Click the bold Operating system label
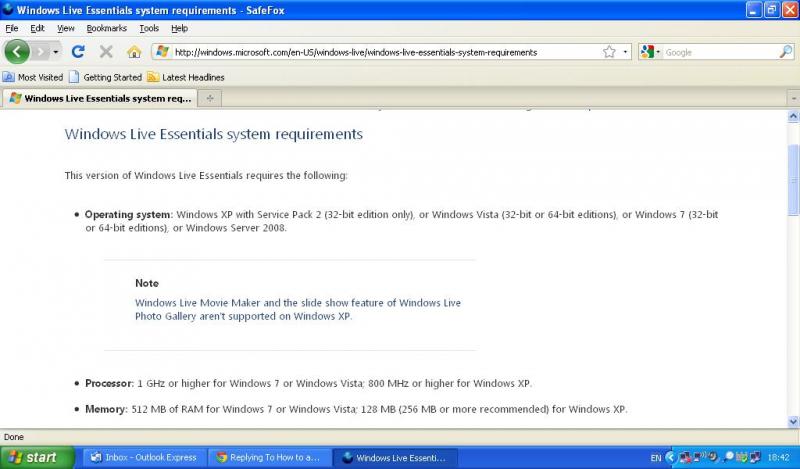The image size is (800, 469). pos(129,214)
